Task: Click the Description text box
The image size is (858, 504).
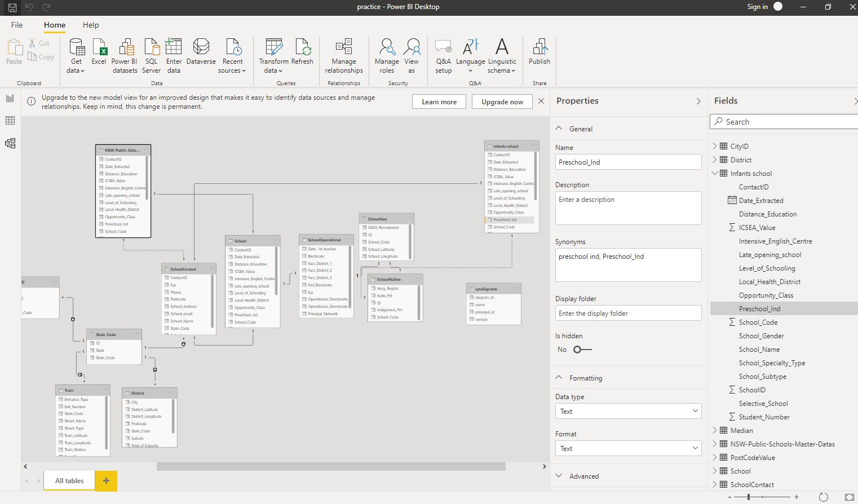Action: pyautogui.click(x=628, y=208)
